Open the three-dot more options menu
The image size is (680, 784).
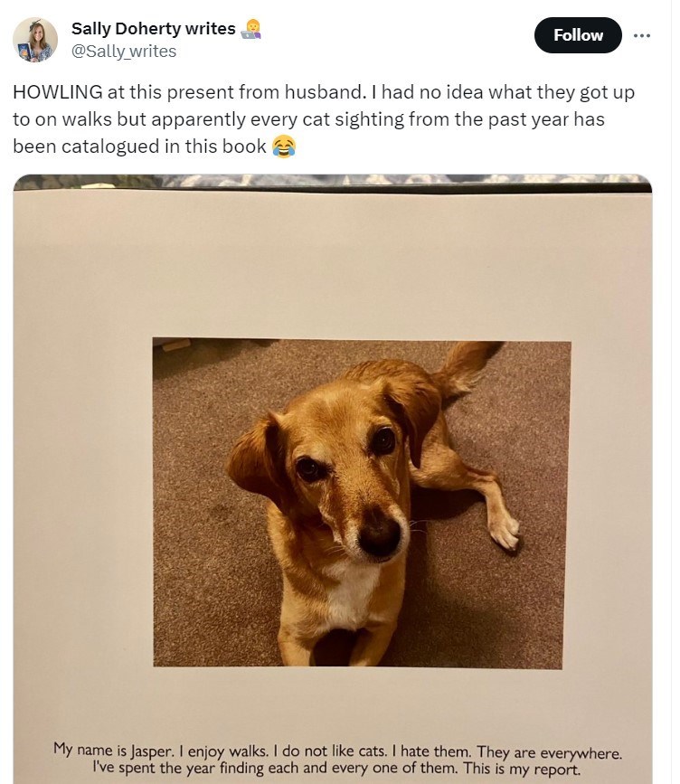pyautogui.click(x=641, y=35)
